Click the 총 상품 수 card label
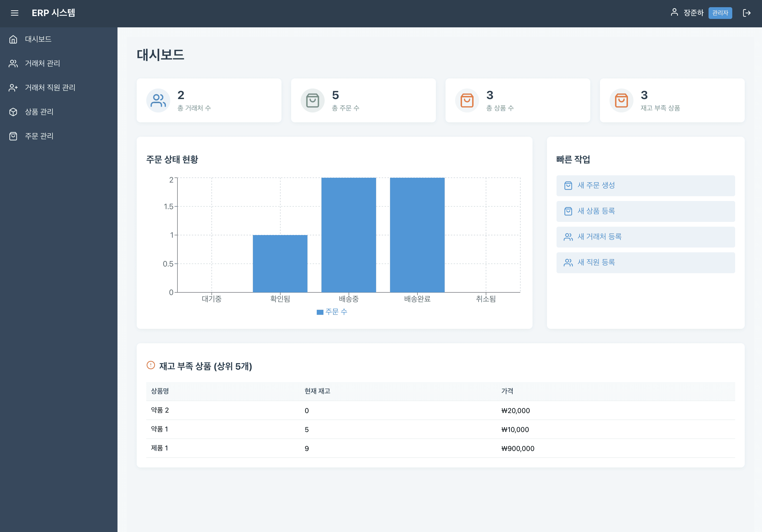Viewport: 762px width, 532px height. (500, 108)
